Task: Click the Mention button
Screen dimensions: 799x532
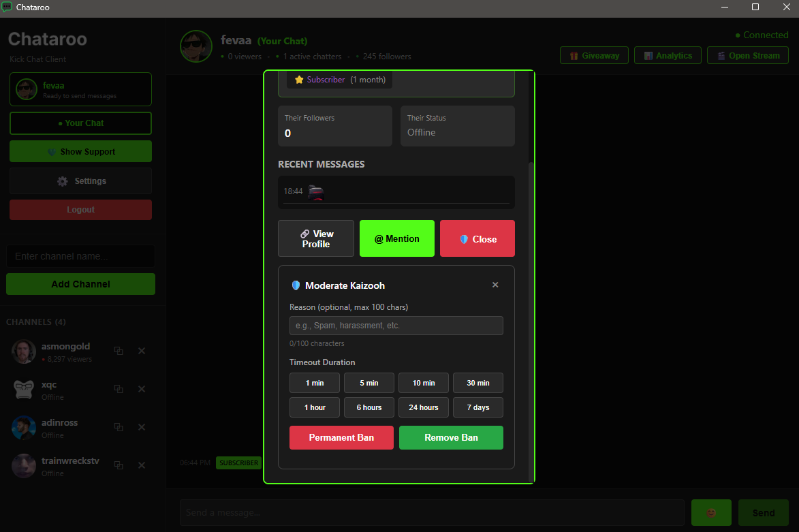Action: (x=396, y=238)
